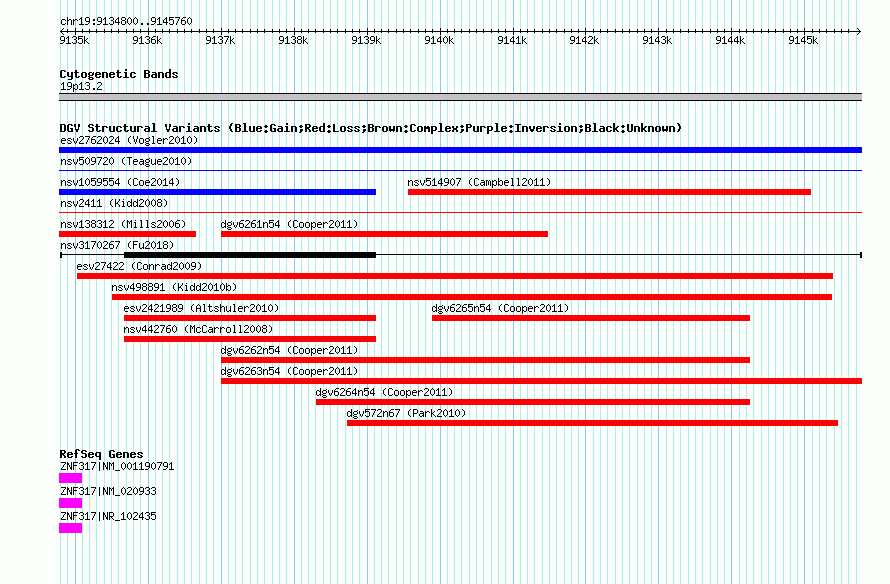
Task: Click the 19p13.2 cytogenetic band bar
Action: [460, 98]
